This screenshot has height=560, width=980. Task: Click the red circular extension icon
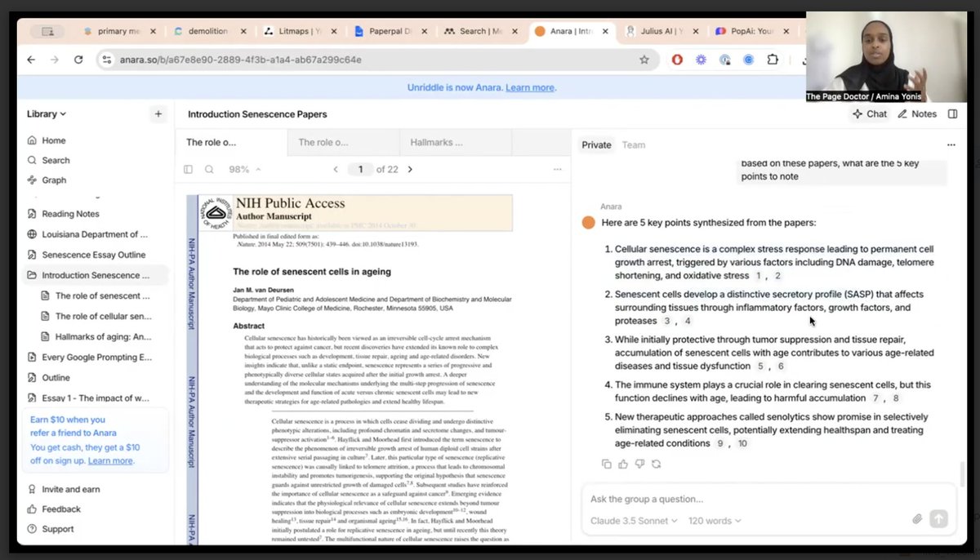[677, 60]
